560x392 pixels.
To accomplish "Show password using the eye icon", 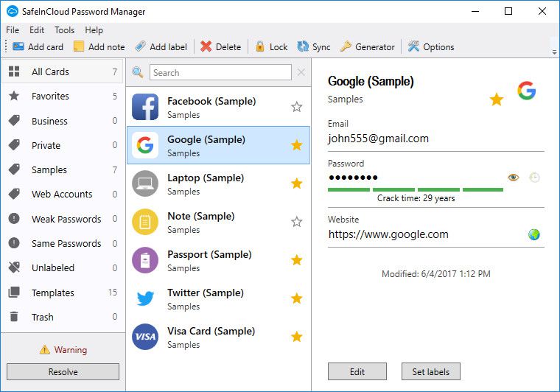I will pyautogui.click(x=514, y=178).
